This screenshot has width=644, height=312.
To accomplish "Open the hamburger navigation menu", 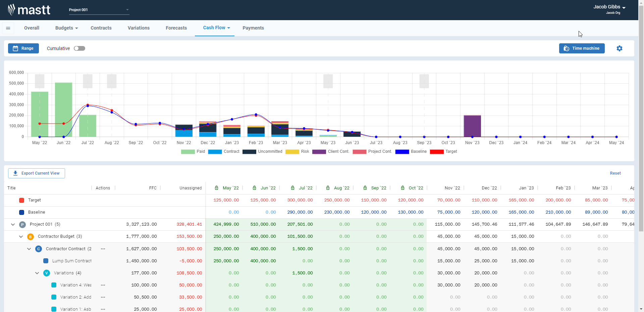I will (8, 28).
